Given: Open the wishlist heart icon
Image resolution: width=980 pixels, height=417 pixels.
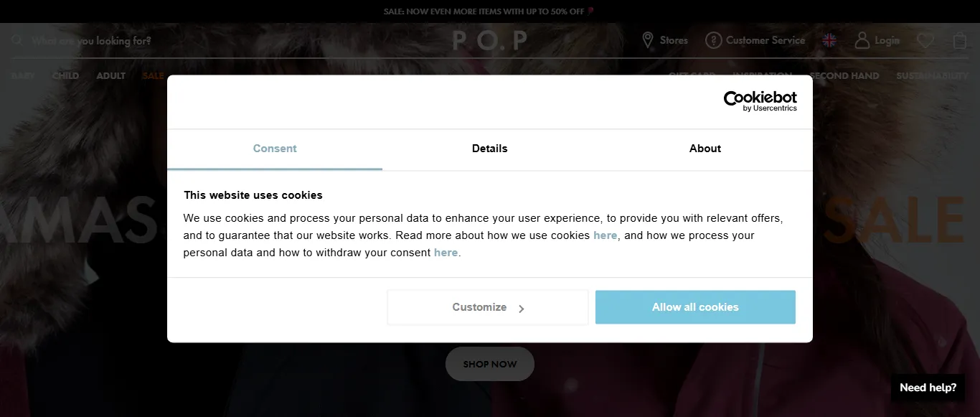Looking at the screenshot, I should pyautogui.click(x=925, y=41).
